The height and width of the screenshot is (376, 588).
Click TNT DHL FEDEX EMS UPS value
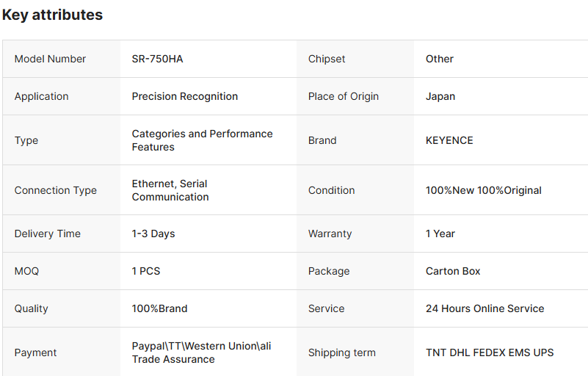click(x=490, y=352)
